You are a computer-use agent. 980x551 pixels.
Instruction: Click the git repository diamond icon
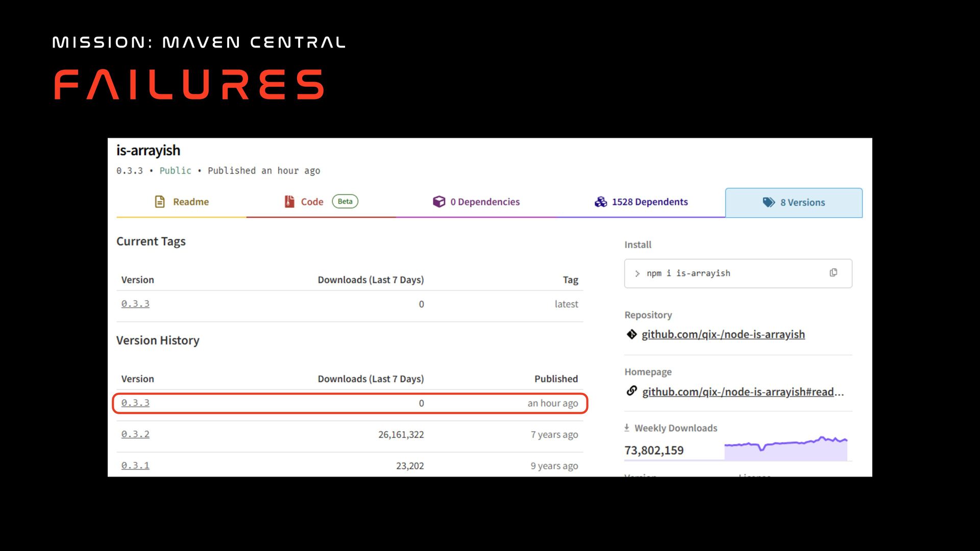632,334
